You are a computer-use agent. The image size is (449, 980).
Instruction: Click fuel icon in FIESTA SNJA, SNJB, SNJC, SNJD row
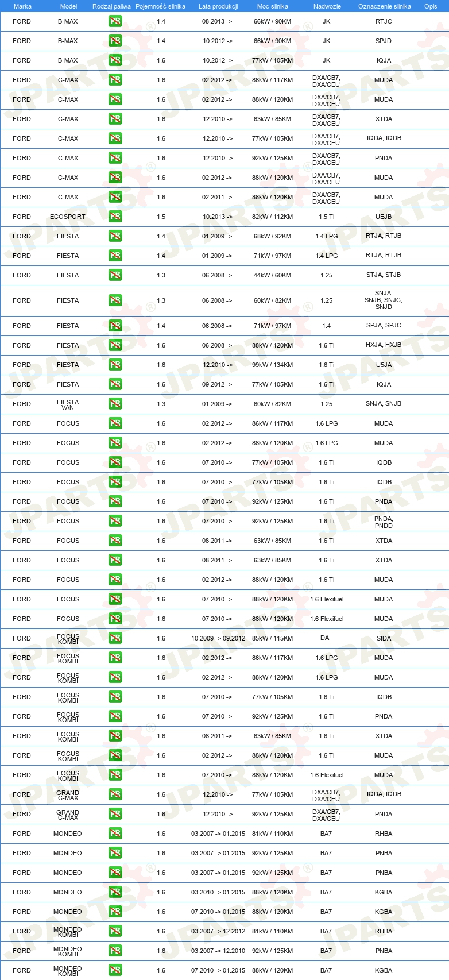[x=115, y=300]
